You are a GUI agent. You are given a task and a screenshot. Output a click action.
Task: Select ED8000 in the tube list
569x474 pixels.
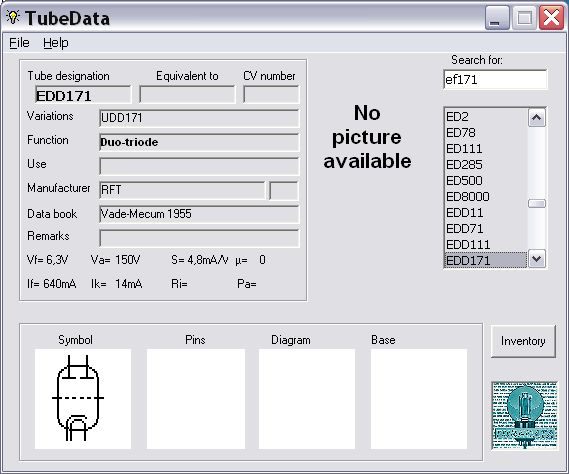(x=486, y=197)
